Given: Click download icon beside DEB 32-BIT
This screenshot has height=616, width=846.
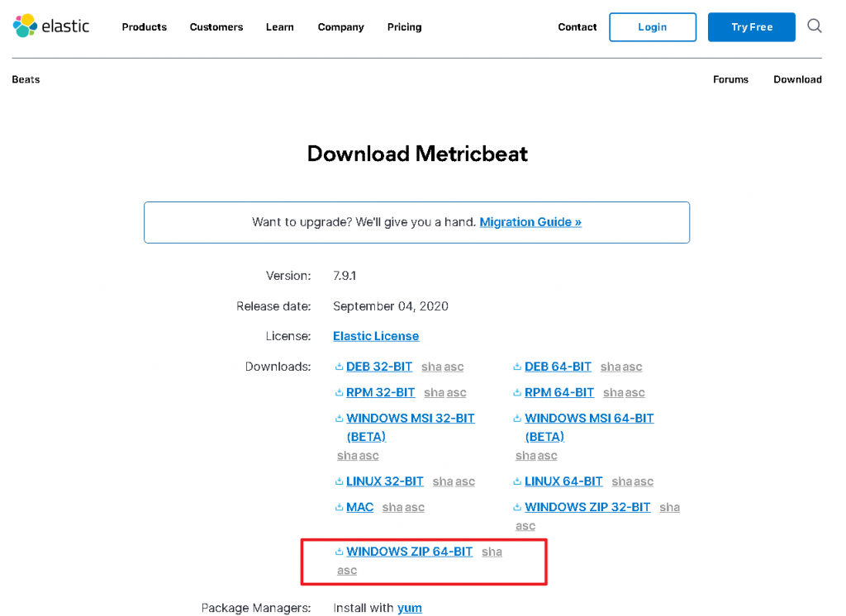Looking at the screenshot, I should (339, 367).
